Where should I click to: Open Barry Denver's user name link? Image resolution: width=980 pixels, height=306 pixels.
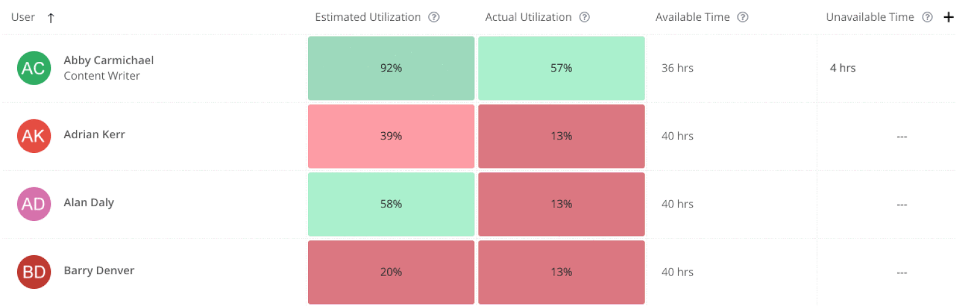(x=99, y=271)
